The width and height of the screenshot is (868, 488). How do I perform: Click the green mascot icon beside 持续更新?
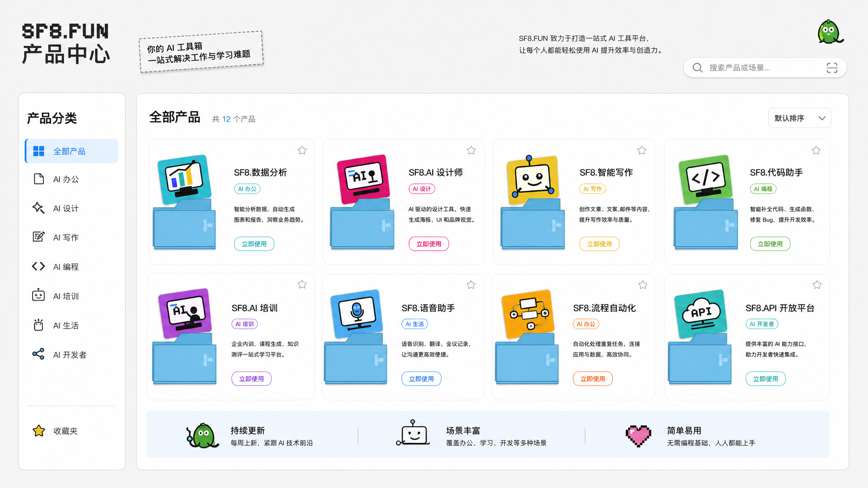pyautogui.click(x=203, y=435)
